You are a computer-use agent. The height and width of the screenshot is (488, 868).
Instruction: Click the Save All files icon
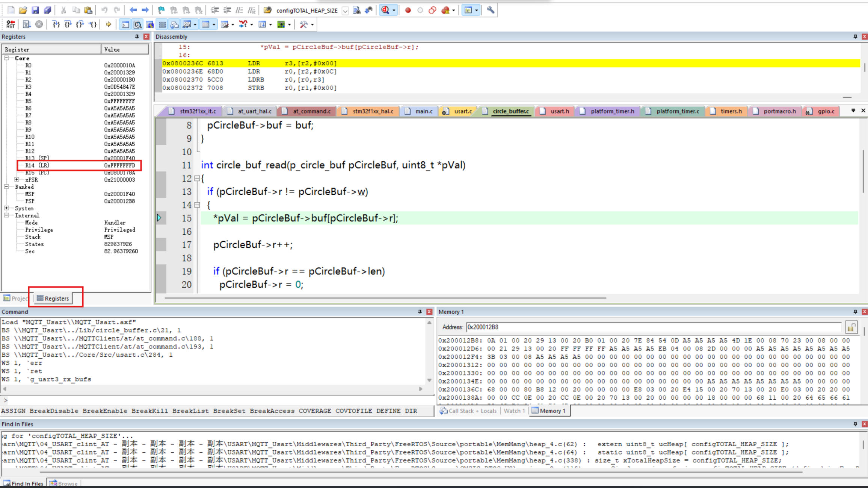(x=47, y=10)
